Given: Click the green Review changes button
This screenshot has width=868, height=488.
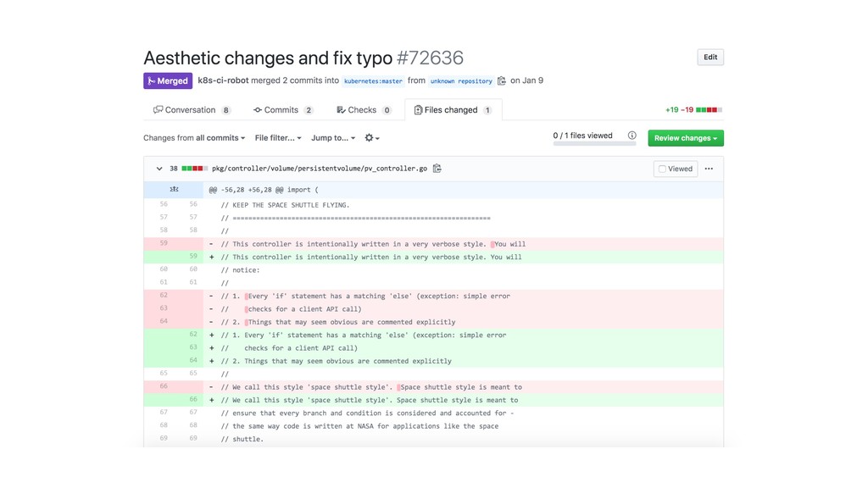Looking at the screenshot, I should tap(685, 138).
